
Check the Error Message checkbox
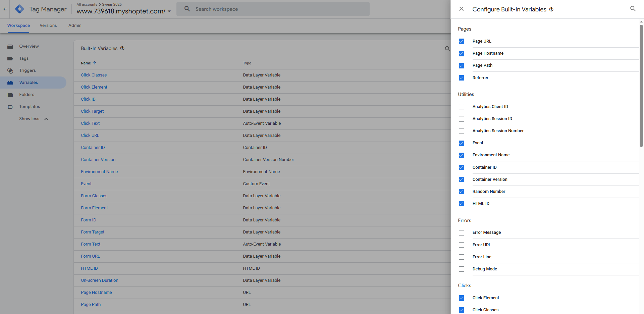tap(462, 233)
